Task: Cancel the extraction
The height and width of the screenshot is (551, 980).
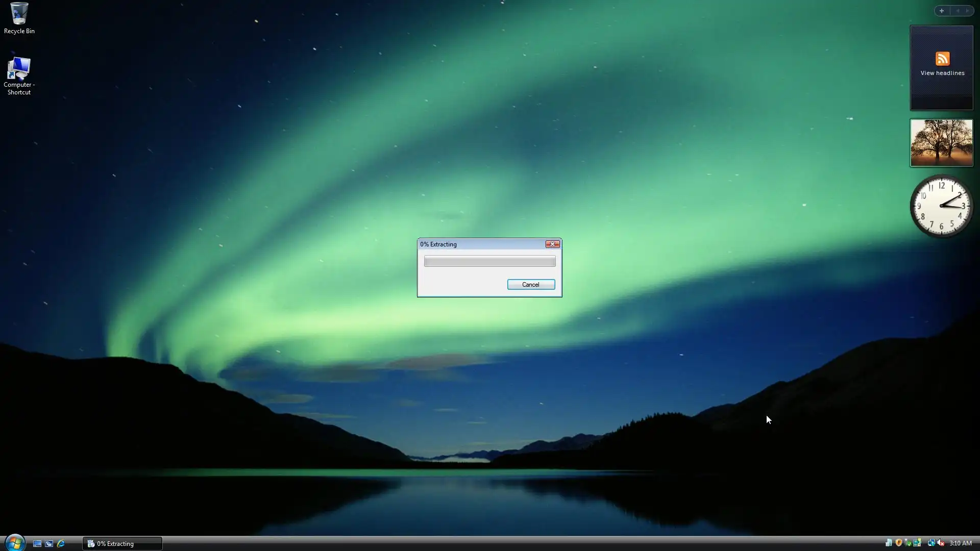Action: pos(531,285)
